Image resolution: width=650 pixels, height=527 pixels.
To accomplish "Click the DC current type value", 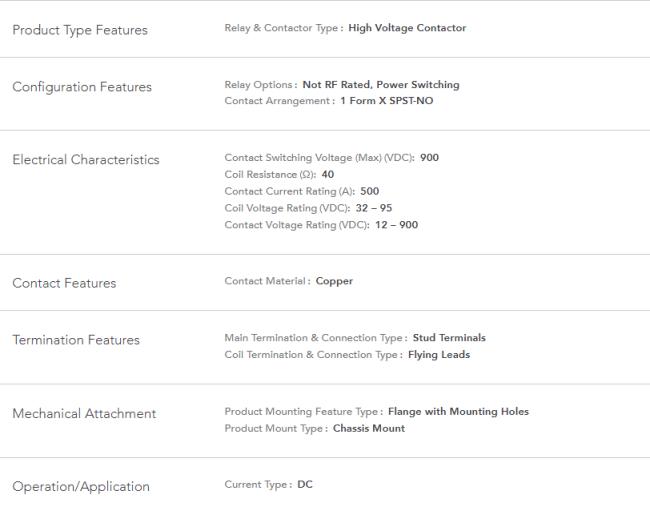I will click(305, 485).
